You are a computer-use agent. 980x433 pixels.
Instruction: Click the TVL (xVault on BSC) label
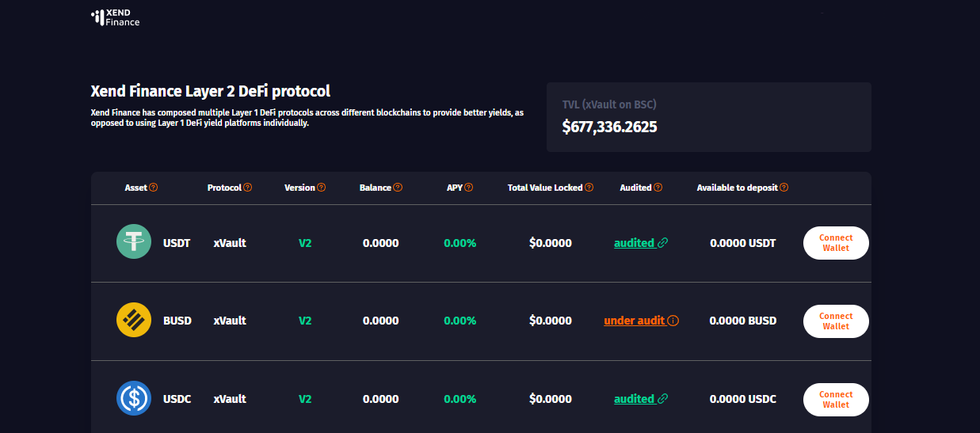tap(609, 104)
